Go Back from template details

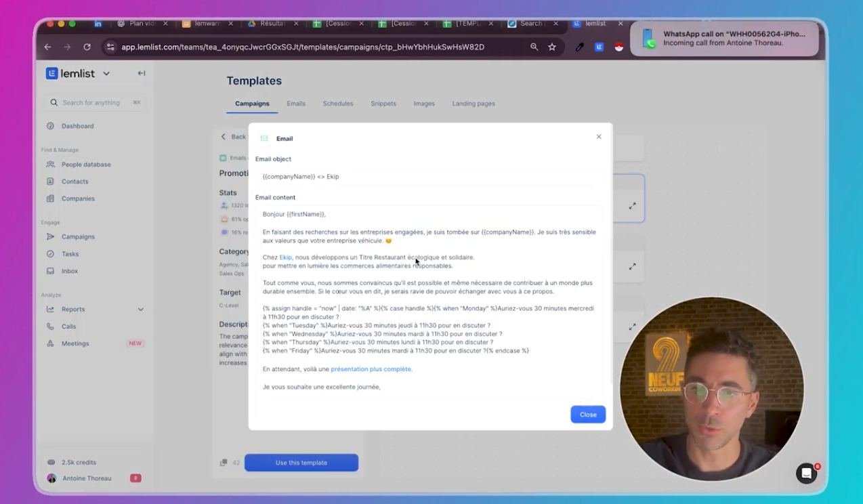(x=233, y=137)
